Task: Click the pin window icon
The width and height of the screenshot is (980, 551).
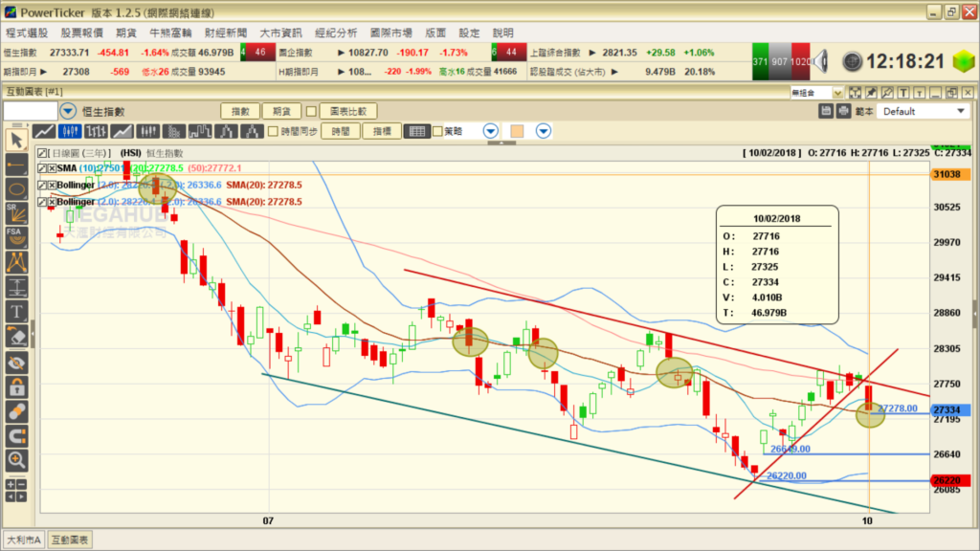Action: pyautogui.click(x=871, y=93)
